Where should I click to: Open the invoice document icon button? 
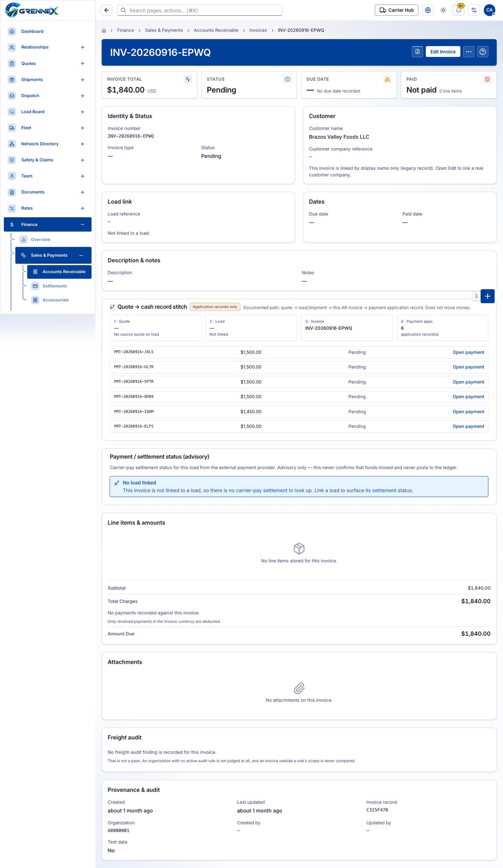[x=417, y=51]
